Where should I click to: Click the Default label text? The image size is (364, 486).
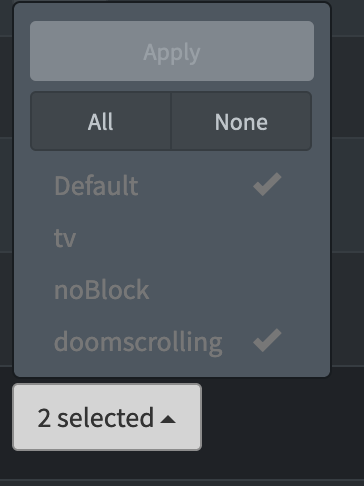point(96,185)
